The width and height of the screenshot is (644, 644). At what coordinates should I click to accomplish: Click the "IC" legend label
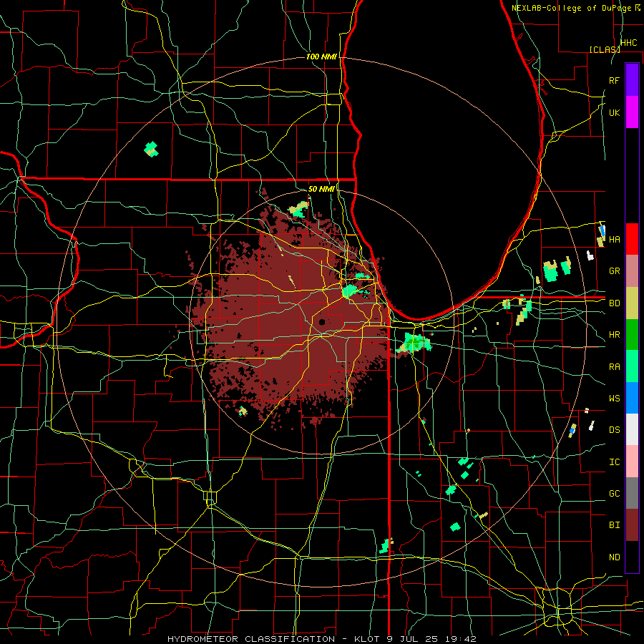tap(614, 462)
